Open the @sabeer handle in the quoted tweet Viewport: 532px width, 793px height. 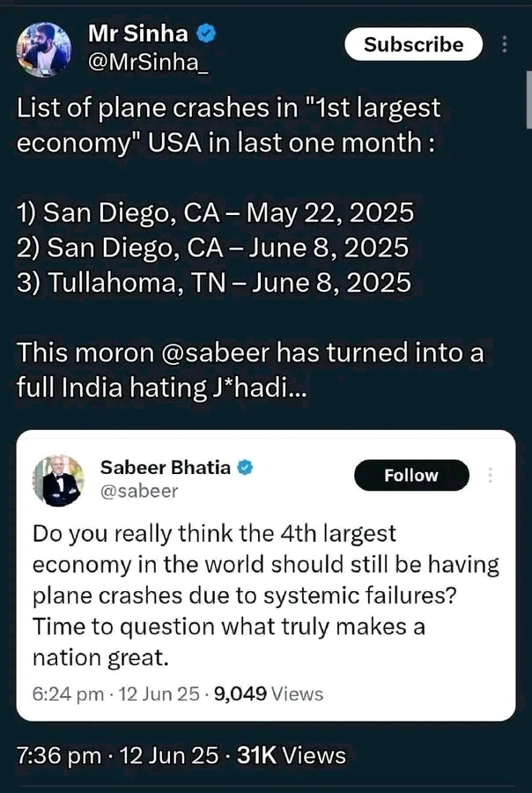click(x=139, y=491)
